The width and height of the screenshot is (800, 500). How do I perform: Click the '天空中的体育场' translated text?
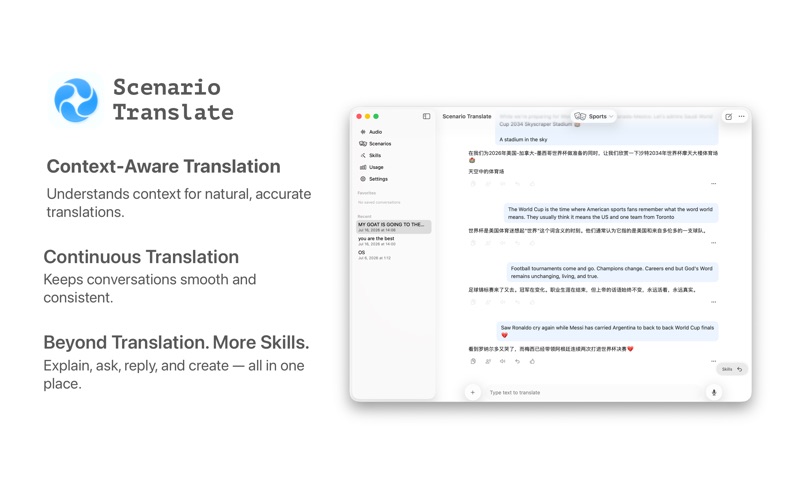(486, 171)
